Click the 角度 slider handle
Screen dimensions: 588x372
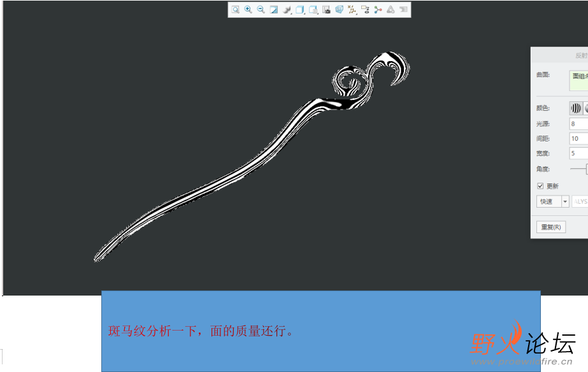click(587, 169)
